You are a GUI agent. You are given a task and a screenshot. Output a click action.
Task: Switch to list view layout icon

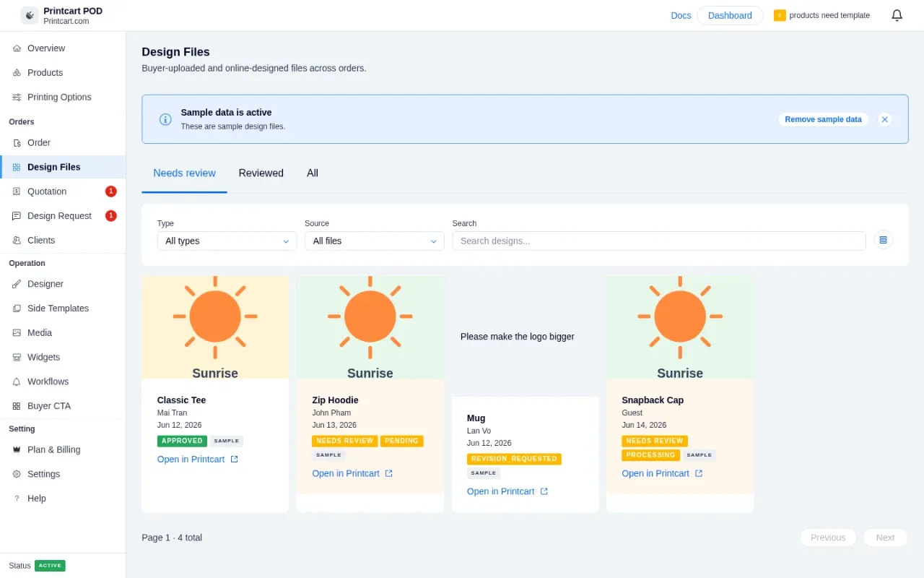(x=883, y=240)
